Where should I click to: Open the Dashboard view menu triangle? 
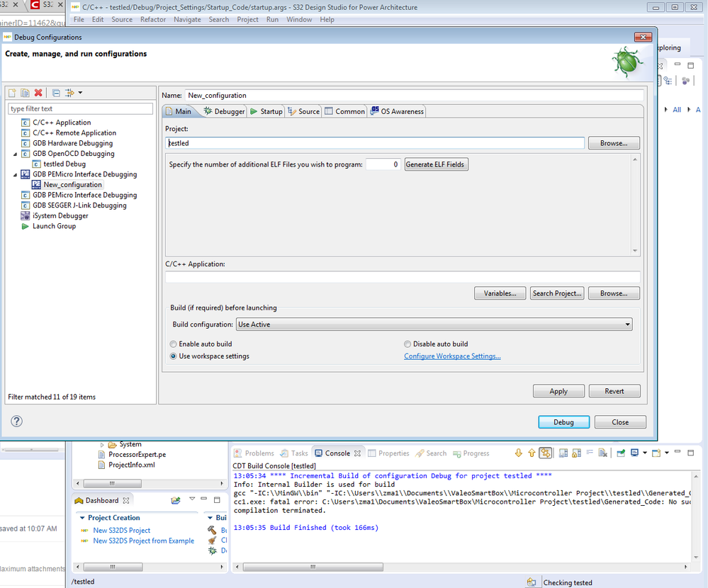pos(192,499)
